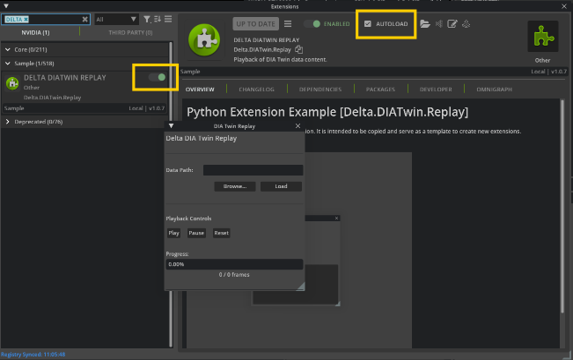
Task: Click the DIA Twin Replay window resize grip
Action: (x=301, y=286)
